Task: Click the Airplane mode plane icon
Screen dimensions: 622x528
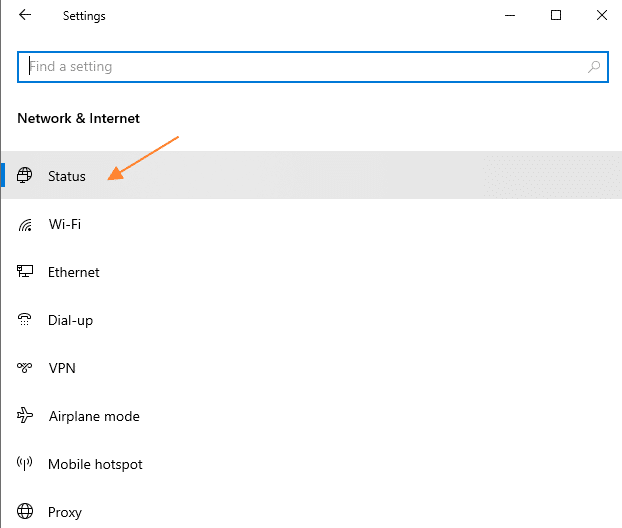Action: point(25,416)
